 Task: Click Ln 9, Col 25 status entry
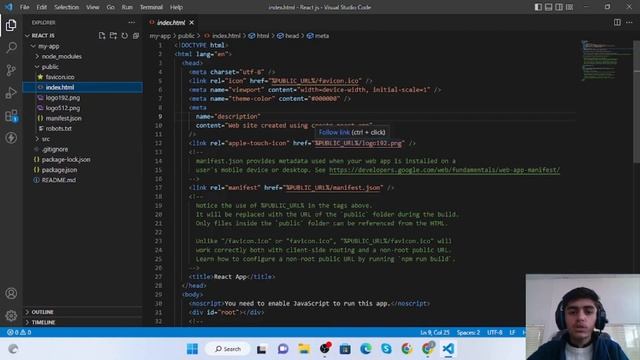point(434,333)
